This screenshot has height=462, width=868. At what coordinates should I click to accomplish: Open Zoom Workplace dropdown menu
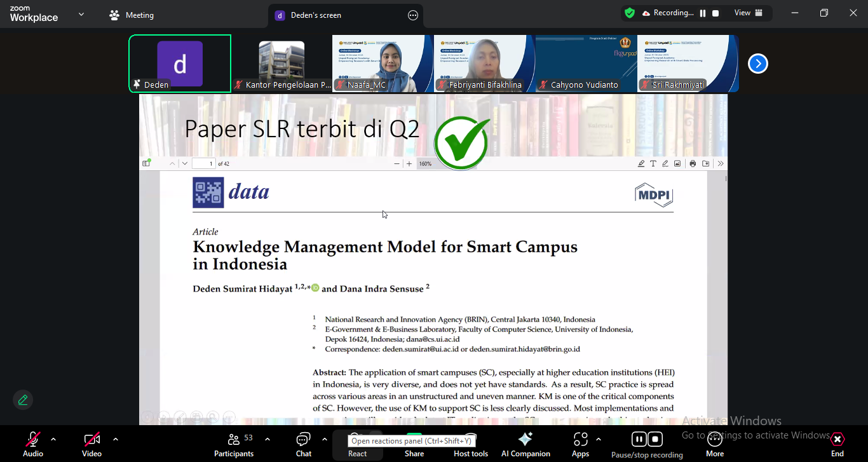(81, 14)
